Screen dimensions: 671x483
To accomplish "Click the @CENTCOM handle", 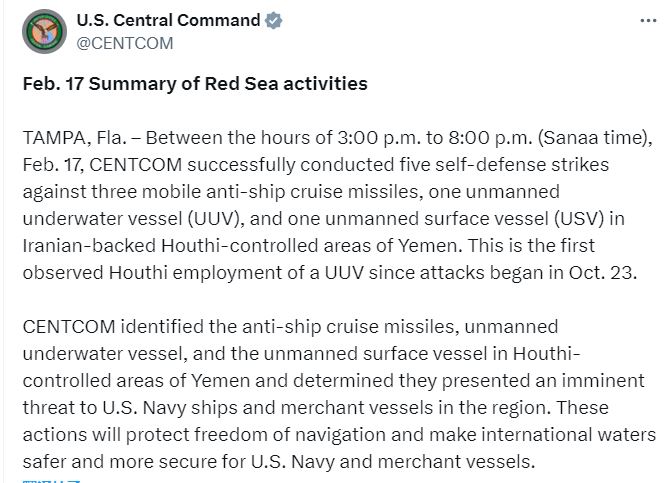I will tap(125, 43).
